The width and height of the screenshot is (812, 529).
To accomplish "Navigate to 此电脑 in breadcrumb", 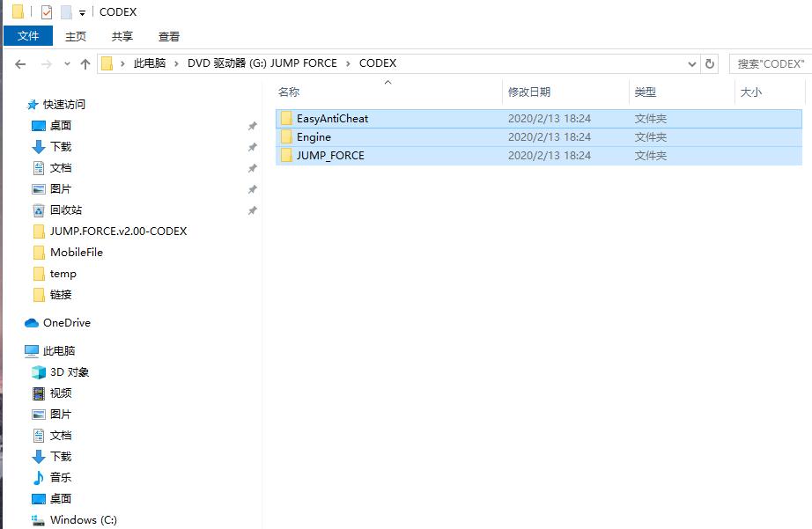I will pos(150,63).
